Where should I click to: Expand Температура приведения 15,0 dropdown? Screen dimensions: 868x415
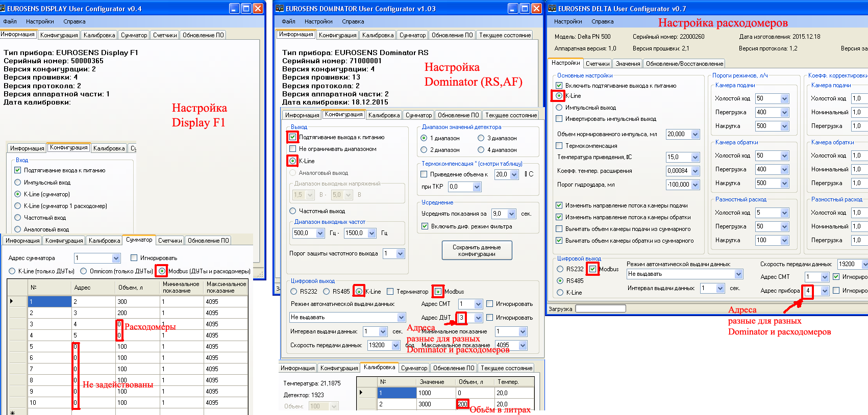[x=695, y=157]
